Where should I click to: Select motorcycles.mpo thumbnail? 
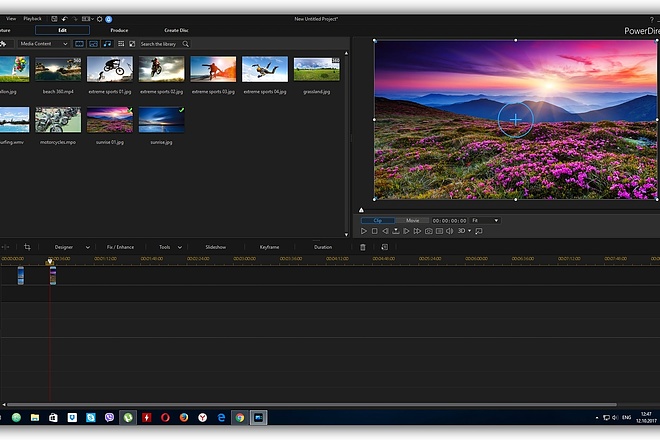[58, 120]
